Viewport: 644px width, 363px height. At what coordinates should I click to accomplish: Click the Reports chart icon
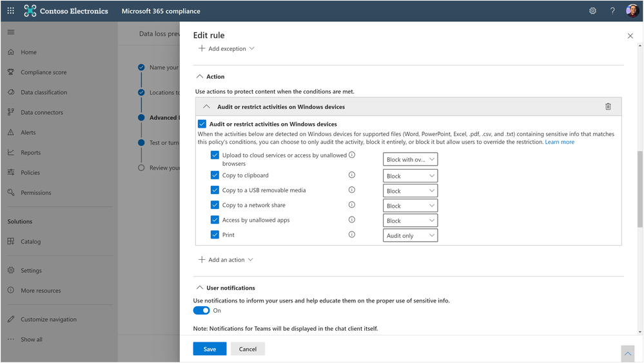pyautogui.click(x=11, y=152)
